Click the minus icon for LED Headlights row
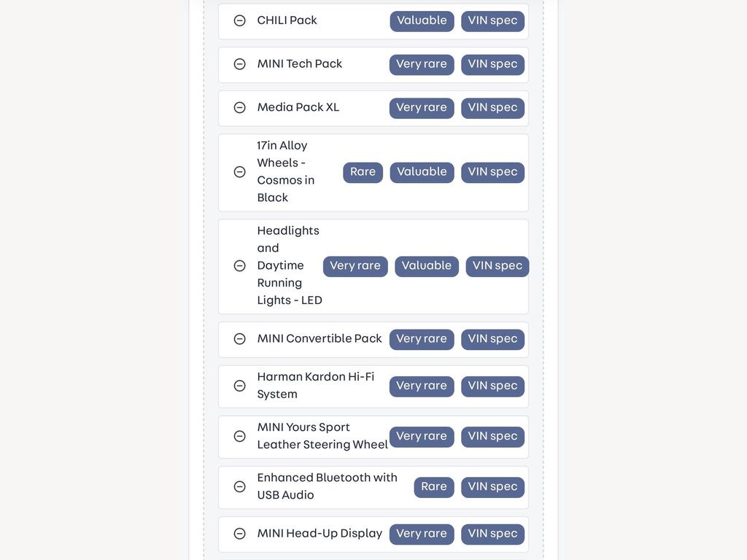 pos(239,265)
